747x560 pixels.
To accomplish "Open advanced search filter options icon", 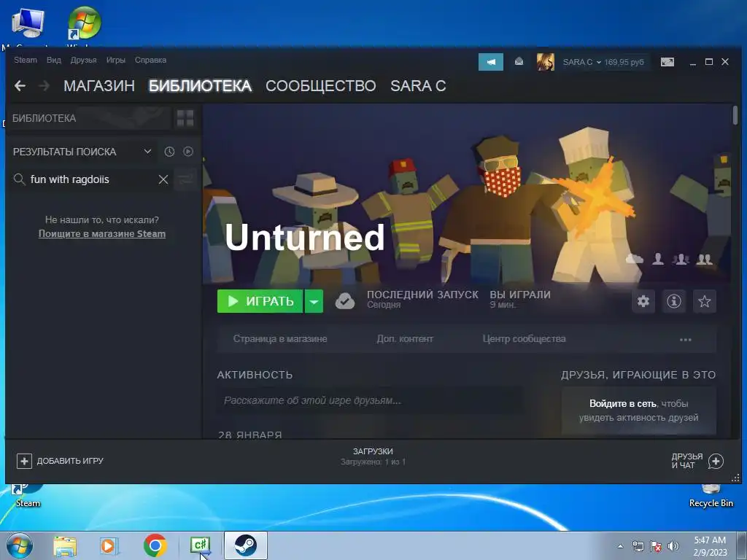I will (x=185, y=179).
